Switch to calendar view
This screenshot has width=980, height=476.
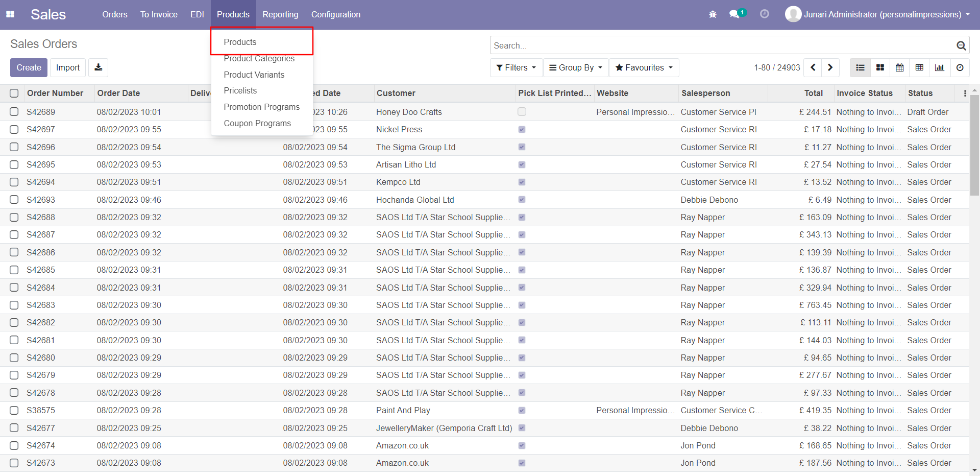(900, 67)
